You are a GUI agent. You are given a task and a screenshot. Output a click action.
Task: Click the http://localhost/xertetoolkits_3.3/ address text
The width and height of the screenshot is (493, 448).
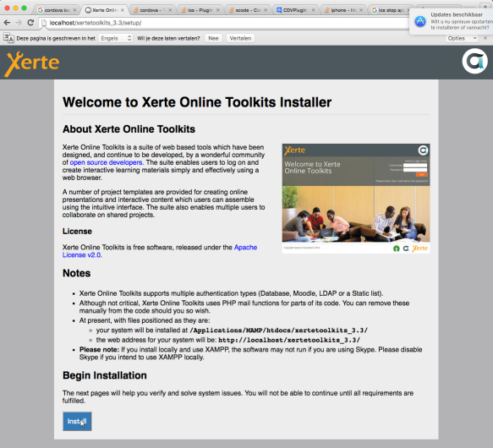point(289,340)
